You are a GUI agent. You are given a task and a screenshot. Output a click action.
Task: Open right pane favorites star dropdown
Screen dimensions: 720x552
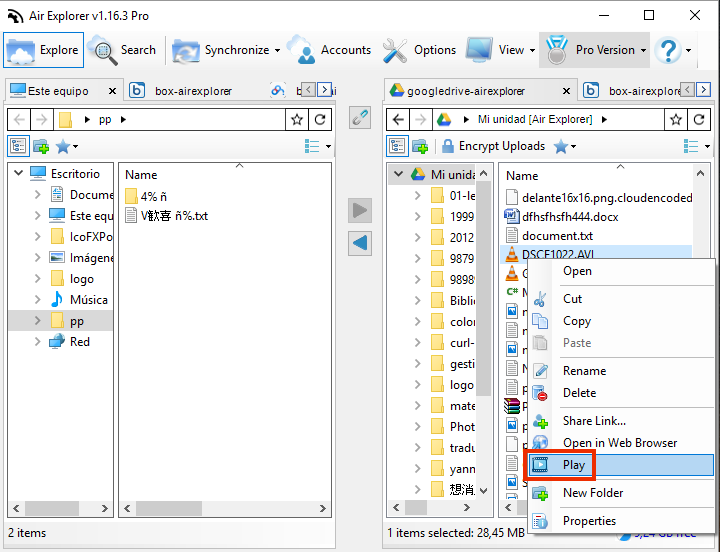[565, 147]
